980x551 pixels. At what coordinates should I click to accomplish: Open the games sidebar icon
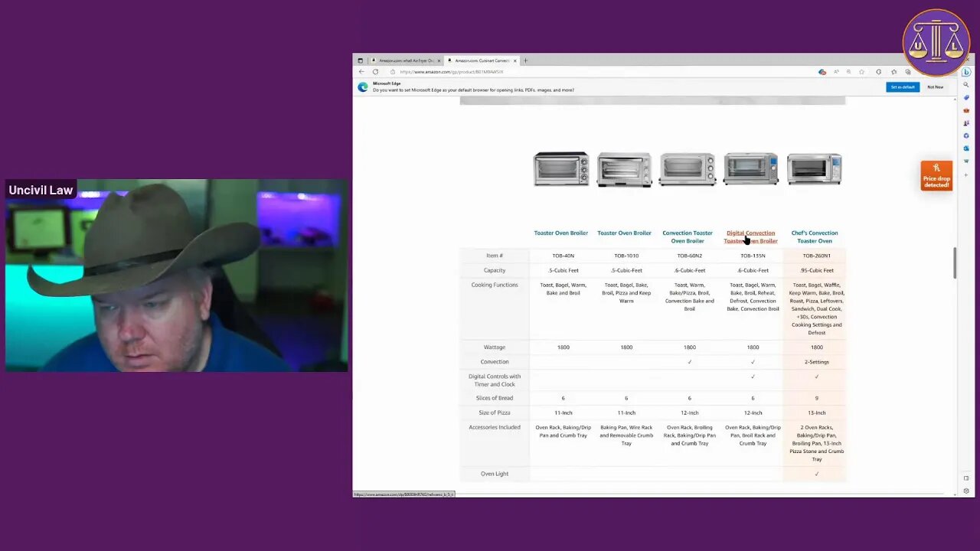click(x=966, y=123)
